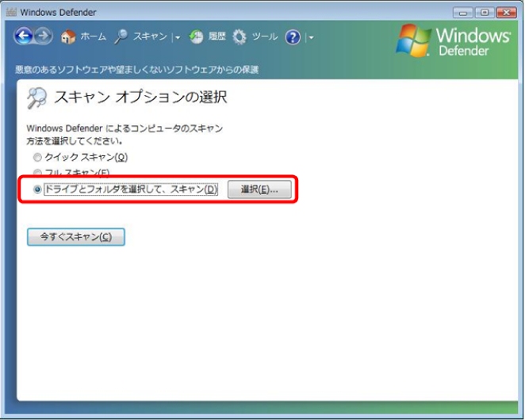
Task: Click the Windows Defender title bar icon
Action: [11, 12]
